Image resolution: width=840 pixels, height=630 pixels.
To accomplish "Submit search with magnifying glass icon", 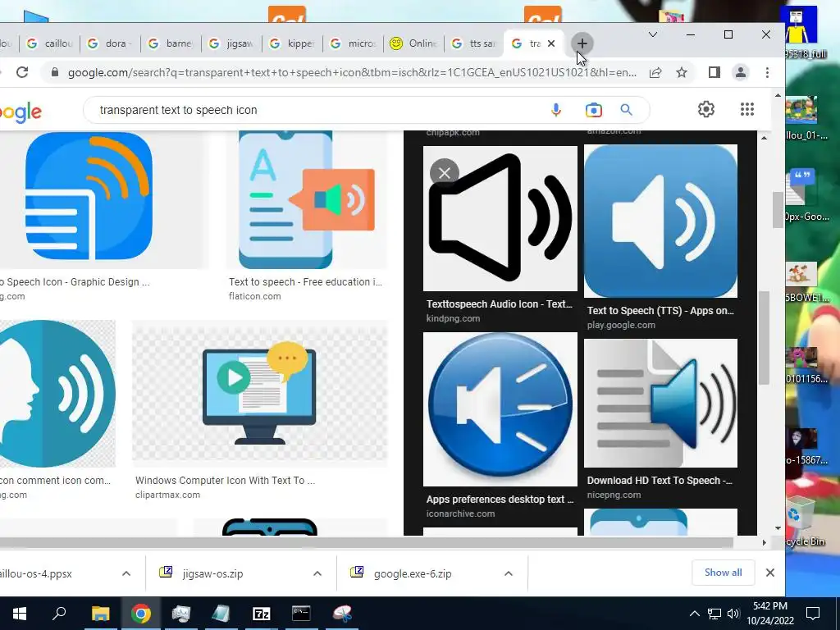I will tap(626, 110).
